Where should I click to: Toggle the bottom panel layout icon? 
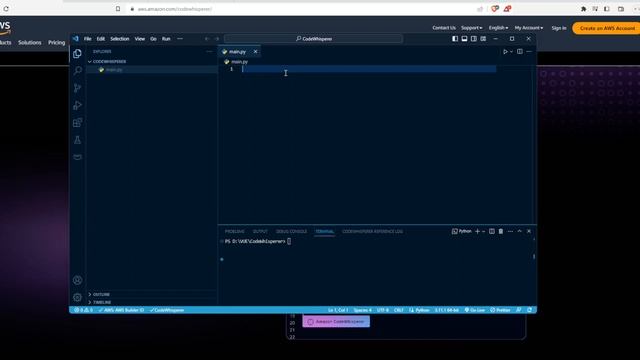point(464,39)
